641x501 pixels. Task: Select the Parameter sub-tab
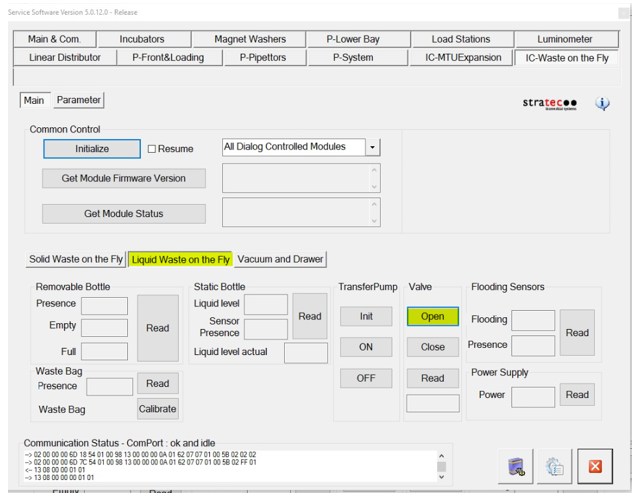[79, 100]
